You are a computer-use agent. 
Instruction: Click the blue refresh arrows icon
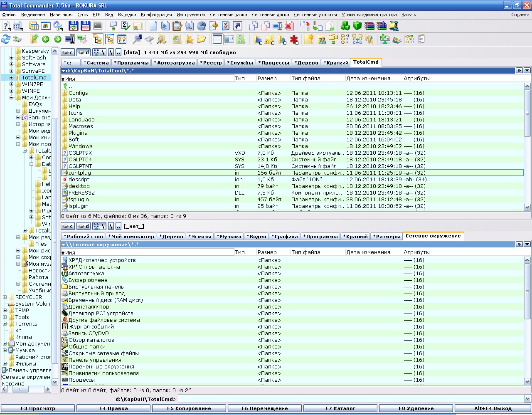6,40
